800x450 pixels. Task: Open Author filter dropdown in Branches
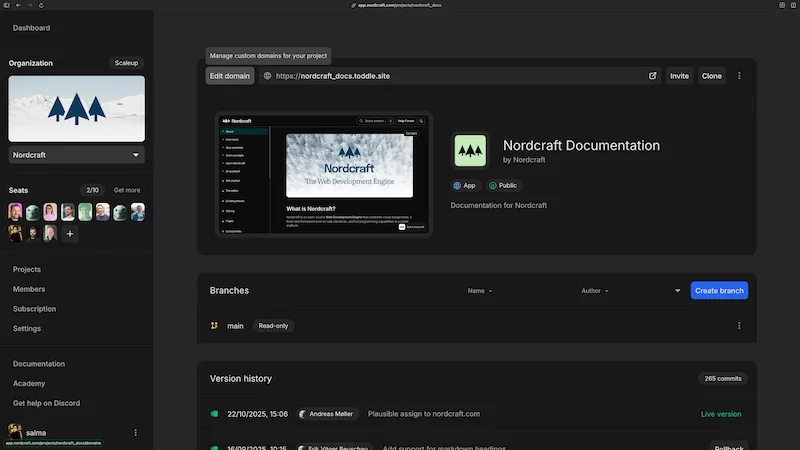click(x=595, y=291)
